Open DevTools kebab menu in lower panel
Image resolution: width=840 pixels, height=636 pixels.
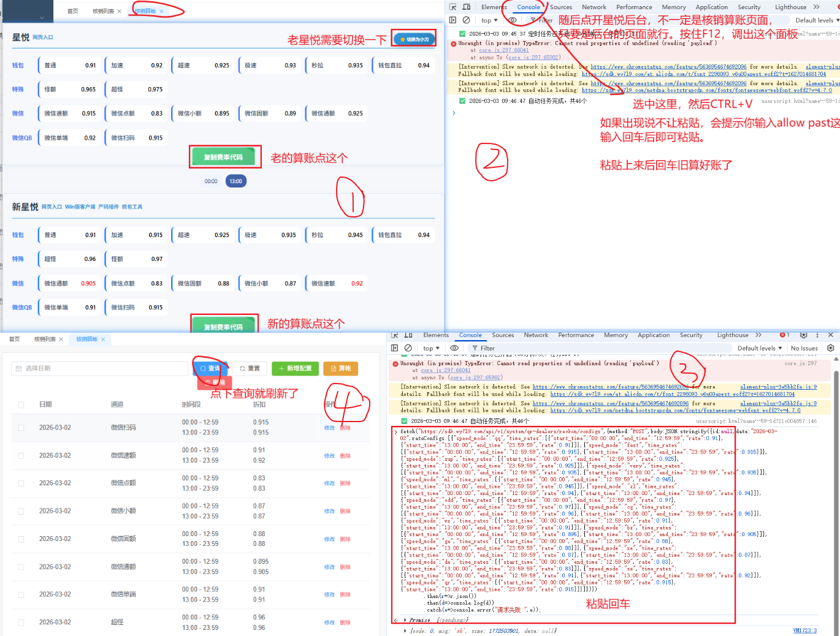click(817, 335)
